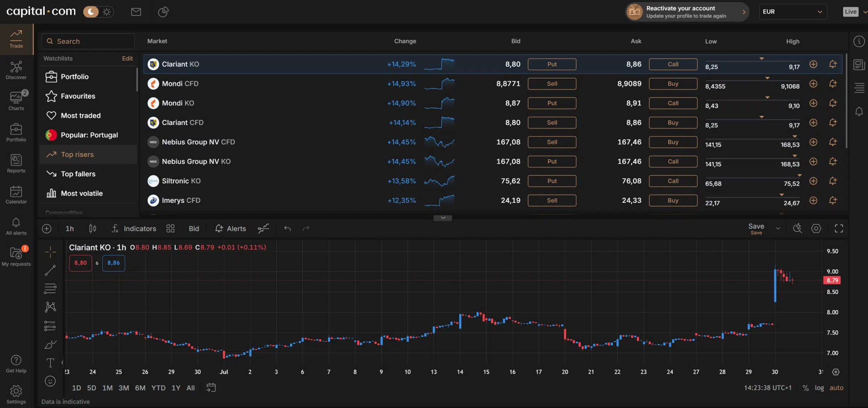
Task: Click the red 8,80 sell price box
Action: tap(81, 263)
